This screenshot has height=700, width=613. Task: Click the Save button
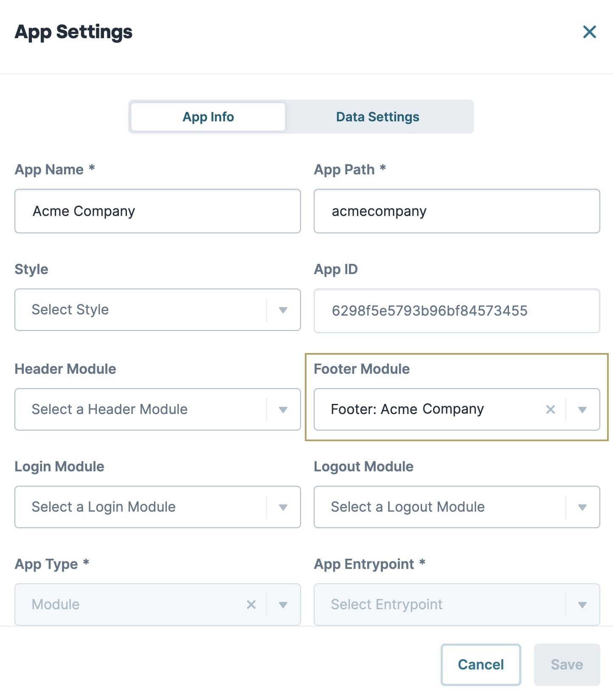(x=567, y=664)
